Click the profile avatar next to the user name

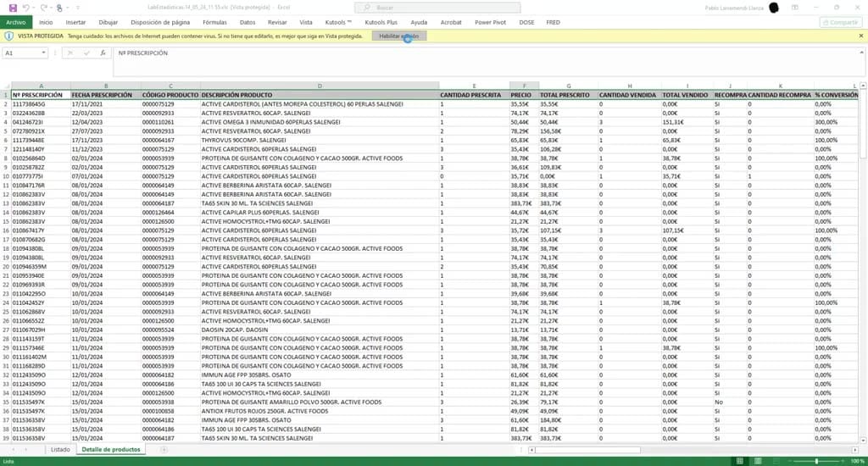[774, 8]
